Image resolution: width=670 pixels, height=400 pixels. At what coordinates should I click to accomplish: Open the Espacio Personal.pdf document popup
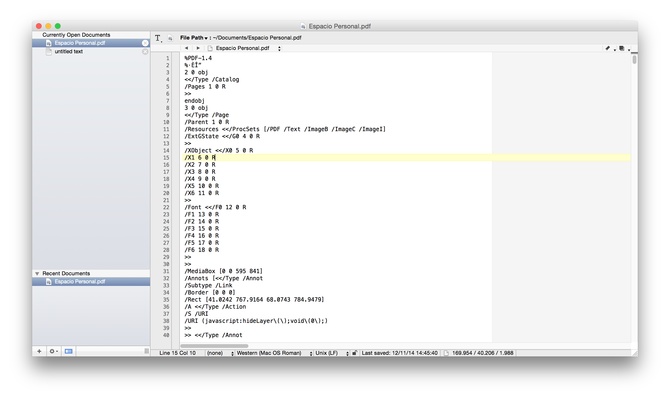click(x=248, y=48)
